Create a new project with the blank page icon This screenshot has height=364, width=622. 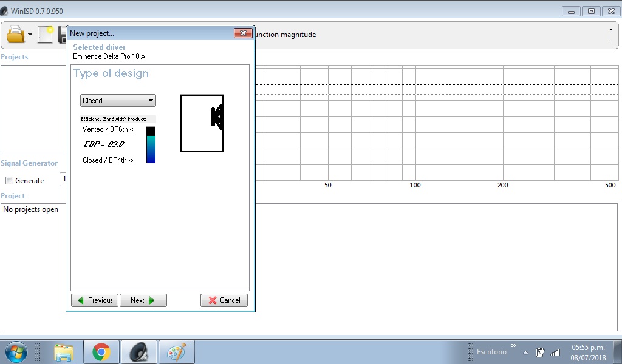click(45, 35)
